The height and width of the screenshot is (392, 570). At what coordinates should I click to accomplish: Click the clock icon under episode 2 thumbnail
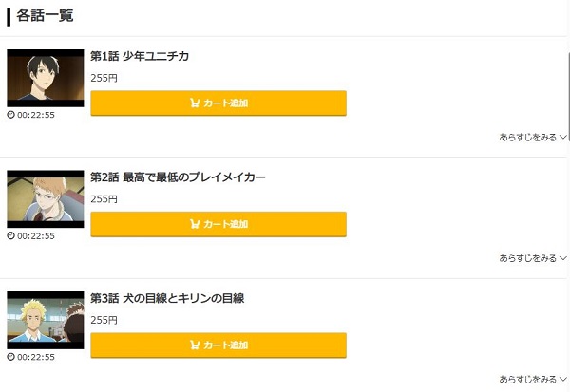tap(10, 236)
